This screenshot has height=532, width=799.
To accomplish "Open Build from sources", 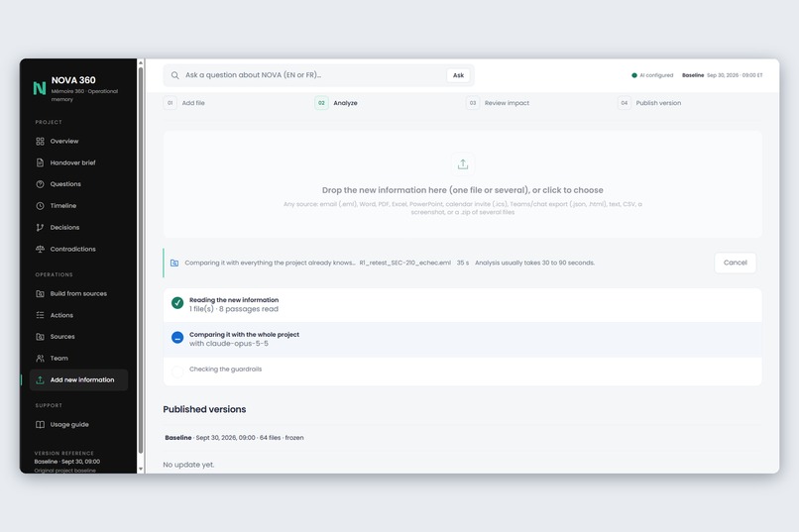I will 78,294.
